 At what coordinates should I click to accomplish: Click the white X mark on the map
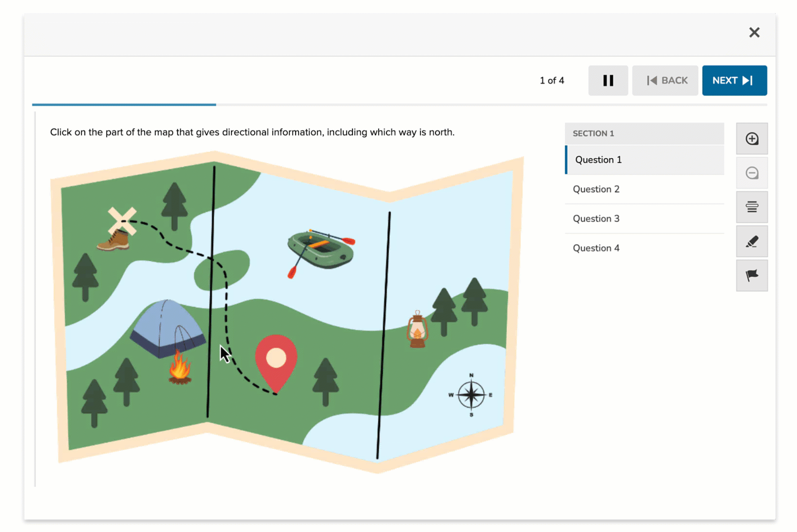[x=122, y=220]
